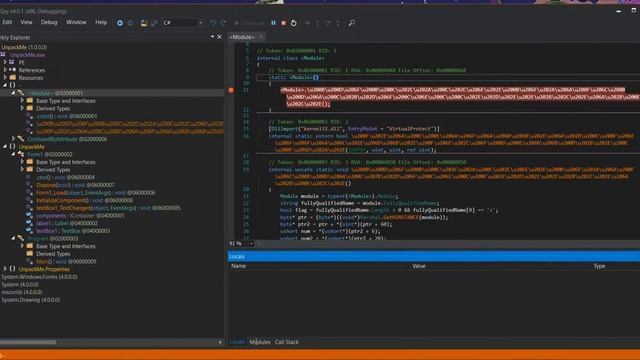
Task: Open the View menu
Action: [x=27, y=22]
